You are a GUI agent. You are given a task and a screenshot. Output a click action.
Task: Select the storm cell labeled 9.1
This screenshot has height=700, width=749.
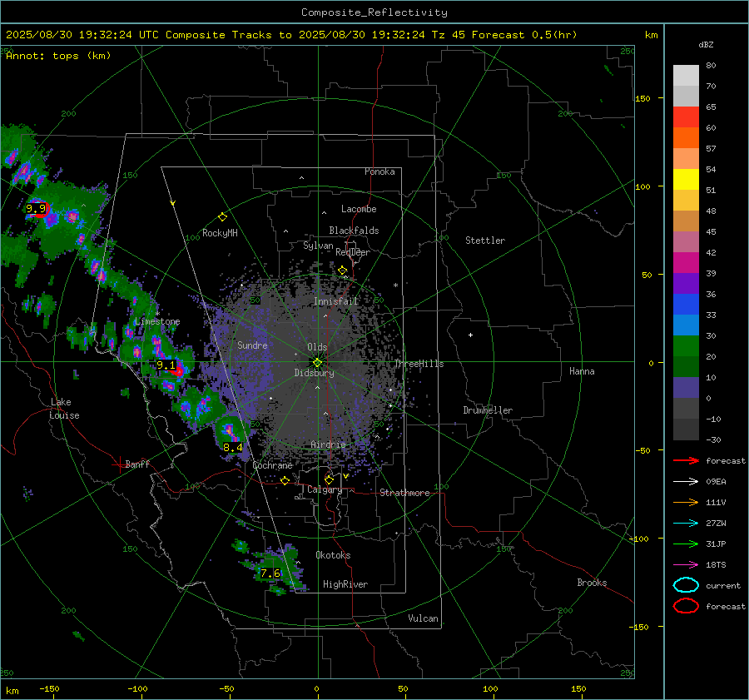tap(166, 365)
